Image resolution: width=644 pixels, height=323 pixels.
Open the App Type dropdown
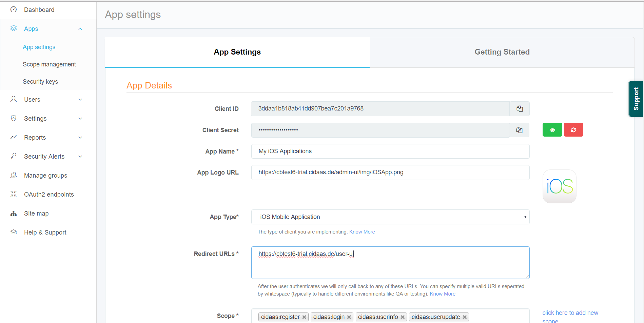(390, 217)
